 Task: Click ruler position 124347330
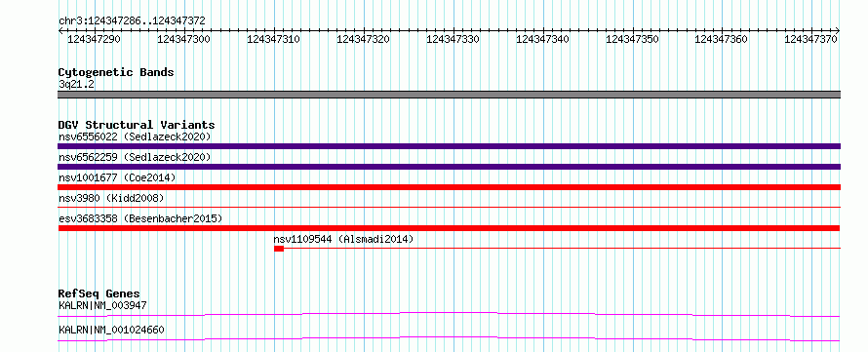click(453, 39)
